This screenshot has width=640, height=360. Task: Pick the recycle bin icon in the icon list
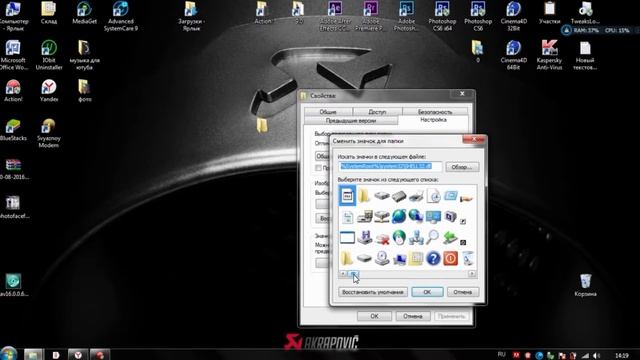coord(469,258)
